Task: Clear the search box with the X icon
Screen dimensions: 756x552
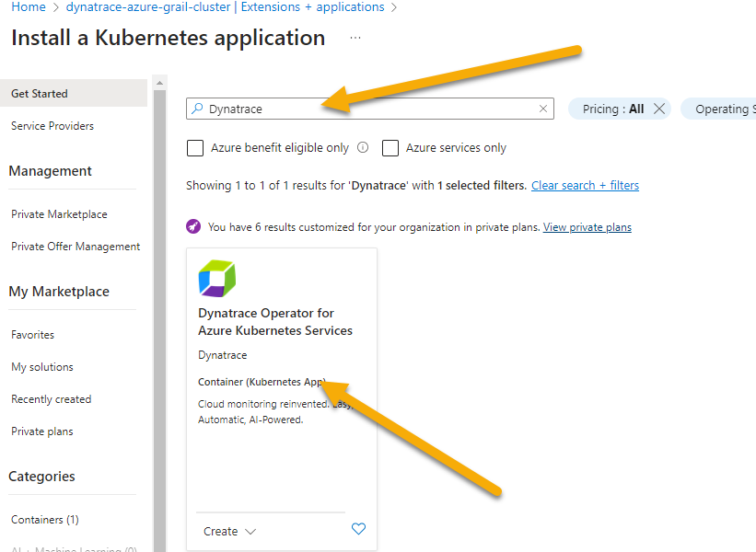Action: pyautogui.click(x=543, y=109)
